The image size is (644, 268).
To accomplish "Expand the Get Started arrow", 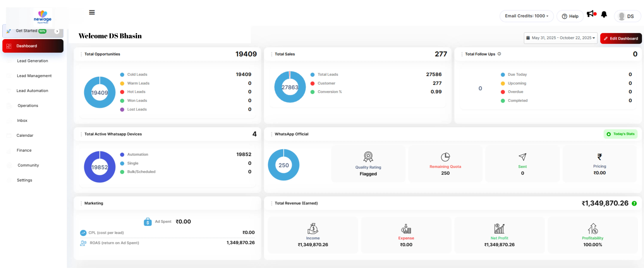I will [x=57, y=31].
